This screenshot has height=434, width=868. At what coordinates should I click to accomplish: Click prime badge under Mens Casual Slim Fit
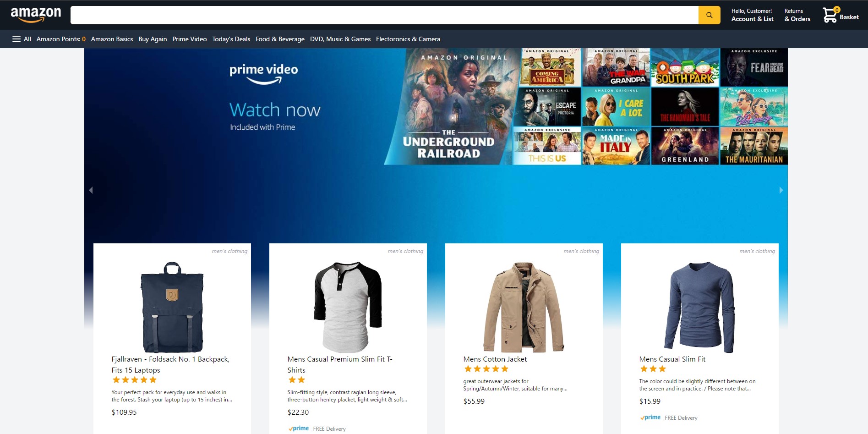pyautogui.click(x=650, y=418)
